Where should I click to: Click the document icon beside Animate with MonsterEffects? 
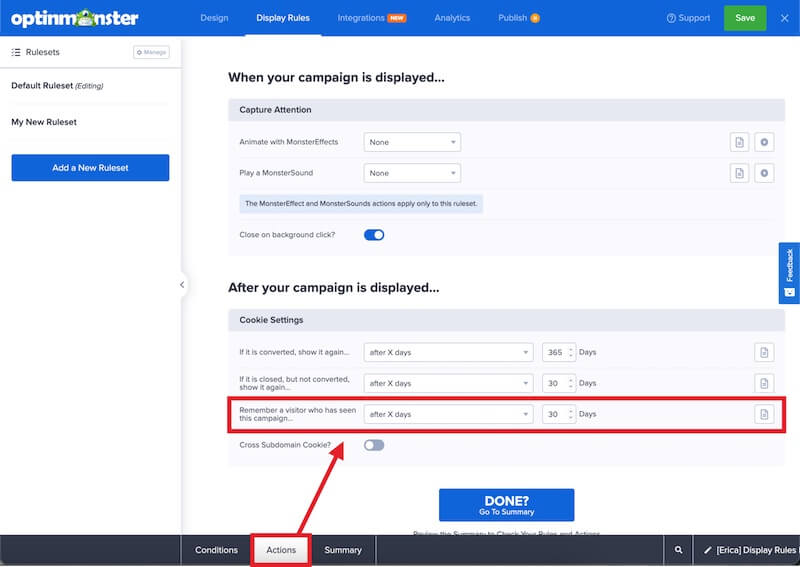739,142
